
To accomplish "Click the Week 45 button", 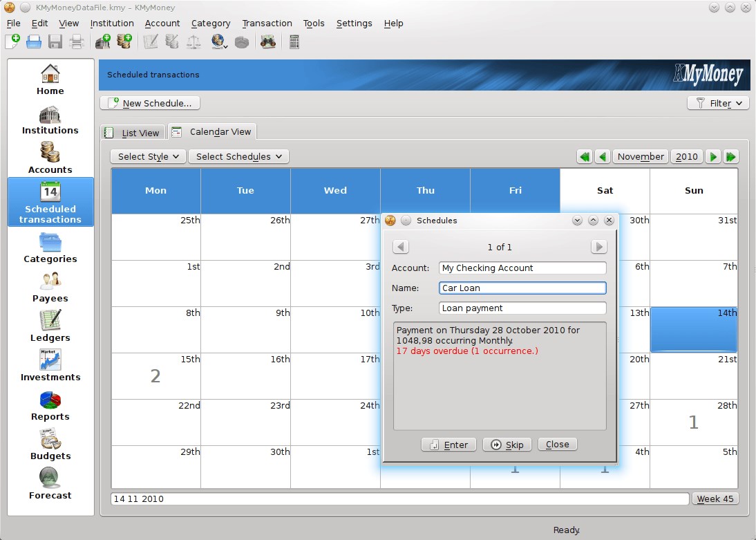I will pyautogui.click(x=715, y=499).
